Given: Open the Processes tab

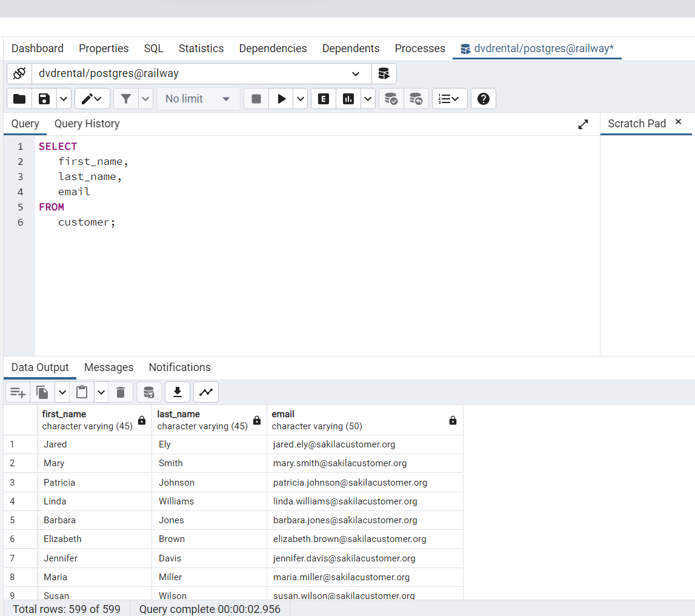Looking at the screenshot, I should 420,49.
